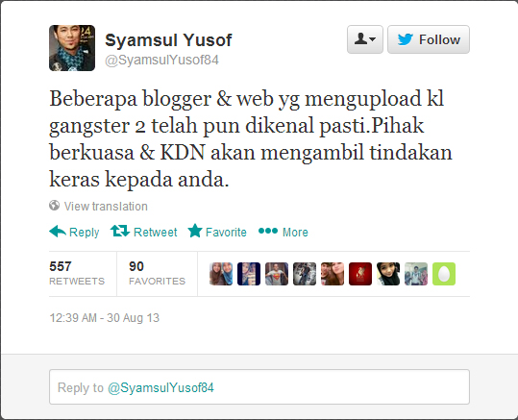Screen dimensions: 518x420
Task: Focus the Reply to @SyamsulYusof84 field
Action: (259, 387)
